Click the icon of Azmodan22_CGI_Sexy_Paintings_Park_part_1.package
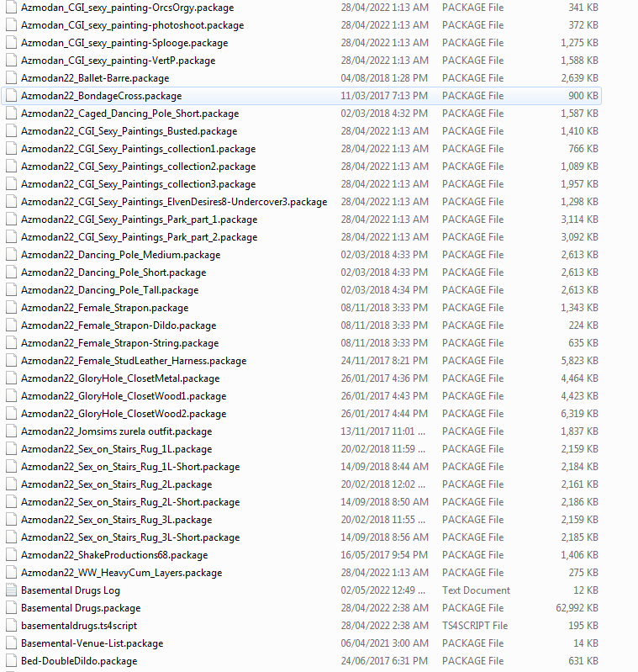 (x=12, y=219)
